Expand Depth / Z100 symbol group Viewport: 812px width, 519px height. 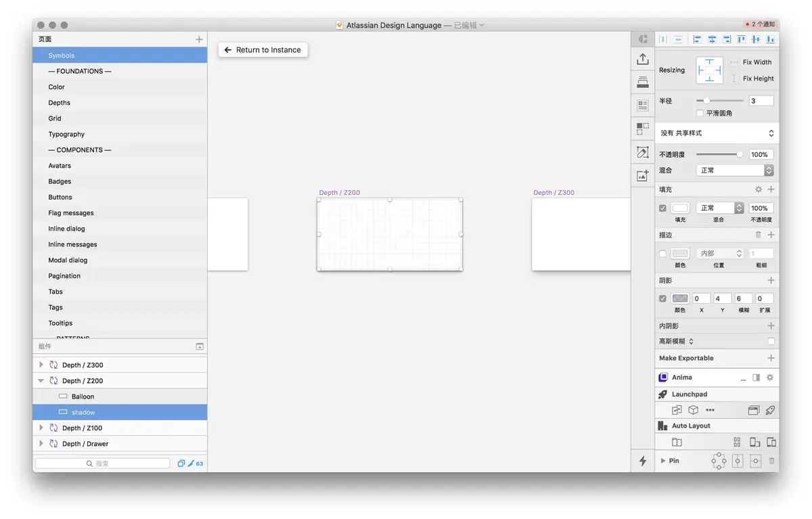[x=41, y=428]
